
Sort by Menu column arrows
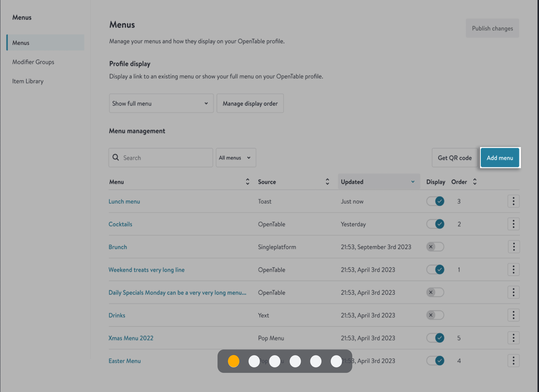(x=247, y=182)
